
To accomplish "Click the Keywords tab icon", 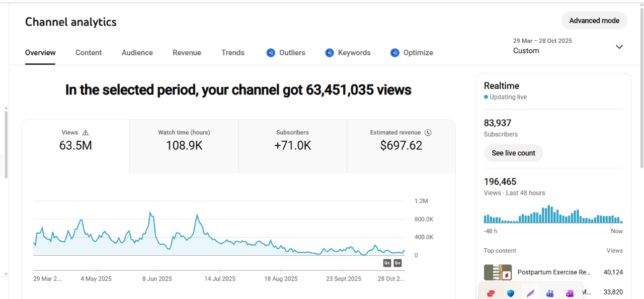I will (330, 53).
